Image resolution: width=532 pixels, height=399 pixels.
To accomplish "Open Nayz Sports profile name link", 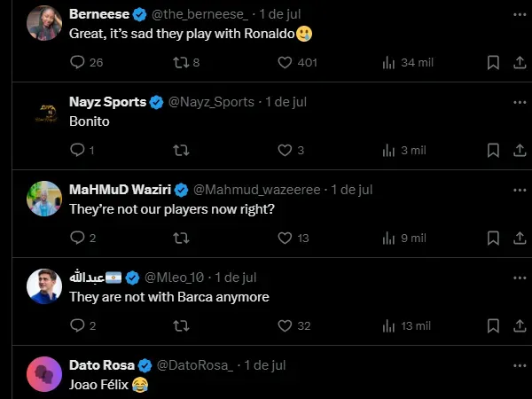I will click(107, 102).
